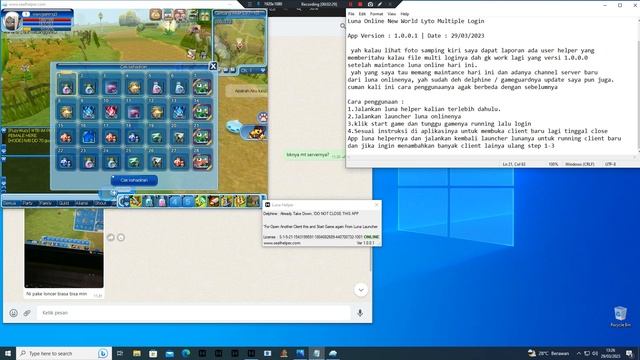Select day 6 blue potion reward
640x360 pixels.
pyautogui.click(x=179, y=85)
